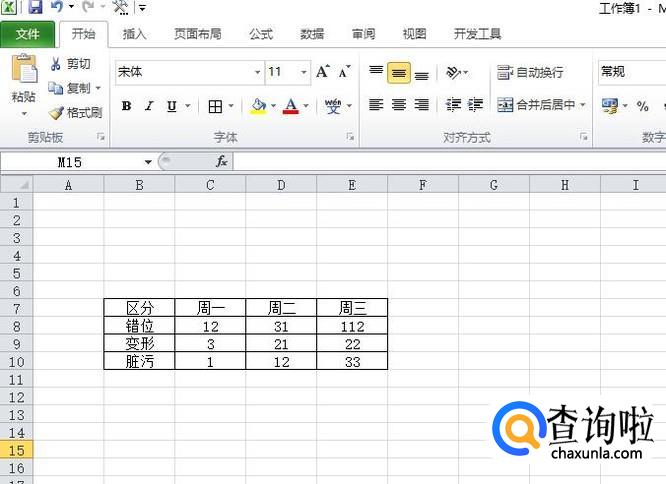This screenshot has width=666, height=484.
Task: Open the font size dropdown
Action: (302, 72)
